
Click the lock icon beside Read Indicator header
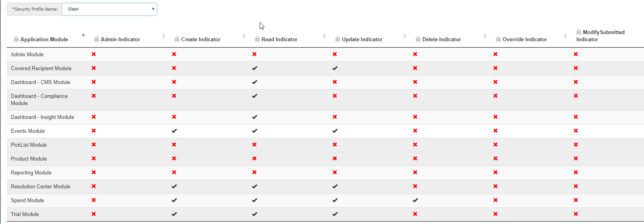point(257,39)
